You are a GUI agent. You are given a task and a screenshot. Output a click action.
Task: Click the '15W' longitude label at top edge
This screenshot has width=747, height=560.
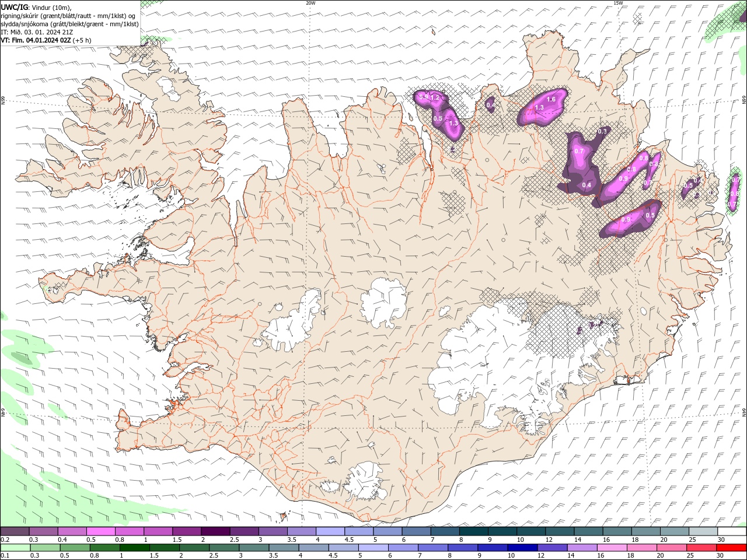coord(618,3)
